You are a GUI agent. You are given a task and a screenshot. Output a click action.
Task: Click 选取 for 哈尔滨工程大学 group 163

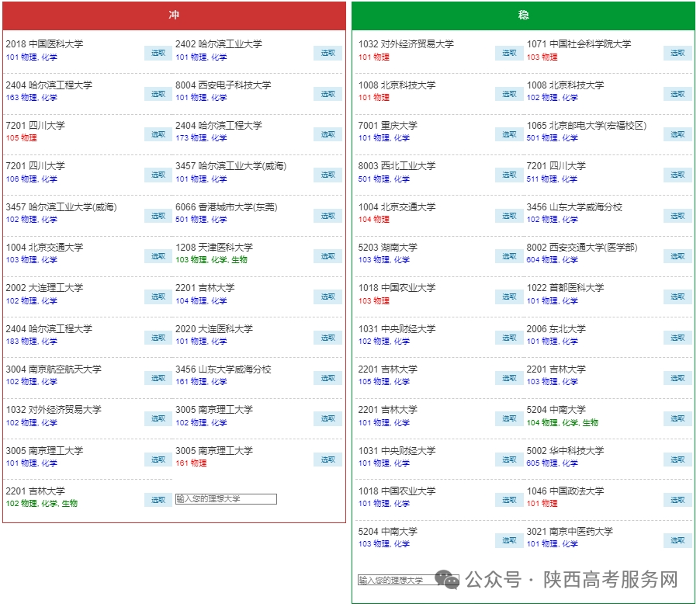pyautogui.click(x=158, y=94)
